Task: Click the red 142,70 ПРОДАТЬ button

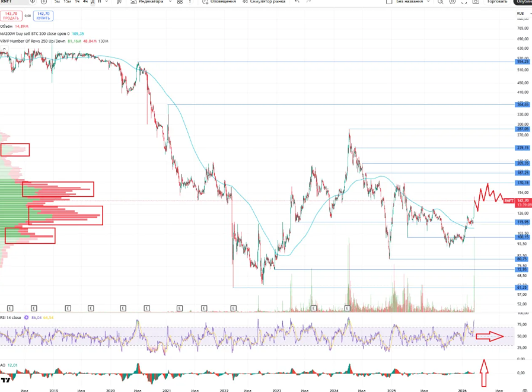Action: pyautogui.click(x=11, y=15)
